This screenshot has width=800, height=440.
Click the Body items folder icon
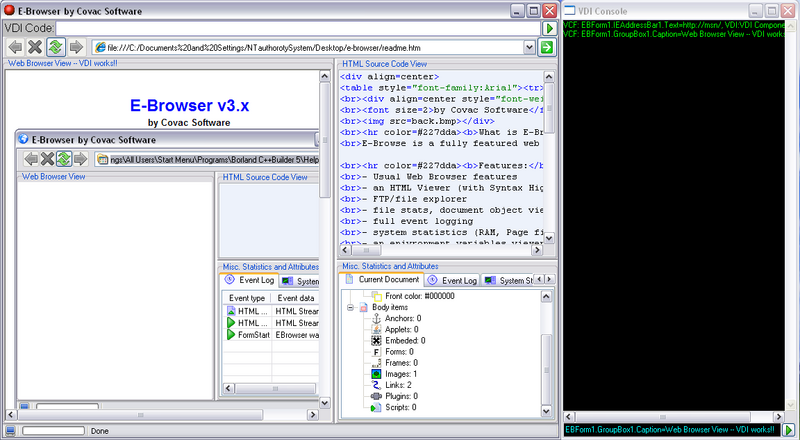[364, 307]
